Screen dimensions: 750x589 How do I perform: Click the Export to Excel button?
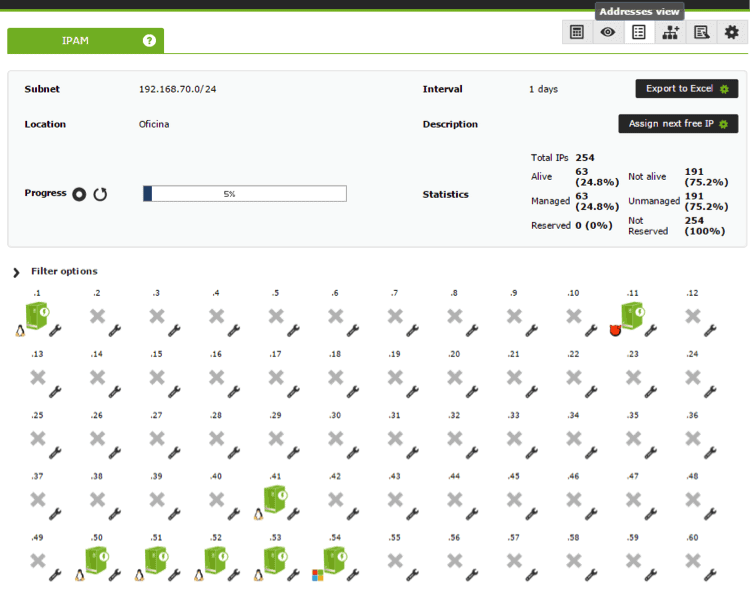point(686,89)
